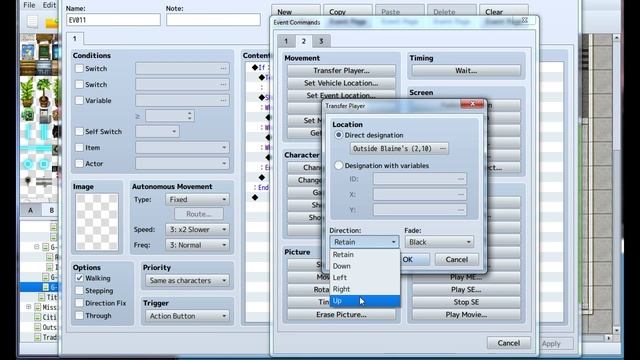Click the Open Project folder icon
This screenshot has height=360, width=640.
(52, 22)
